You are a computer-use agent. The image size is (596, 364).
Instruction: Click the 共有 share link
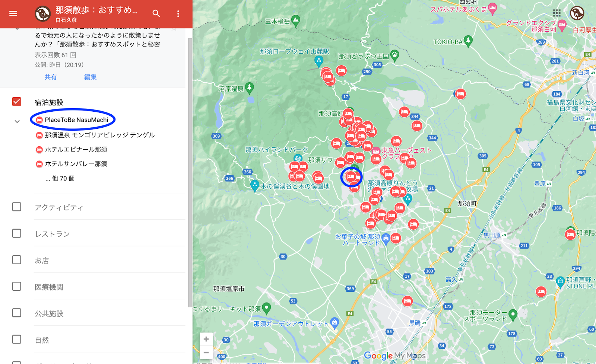(x=51, y=77)
